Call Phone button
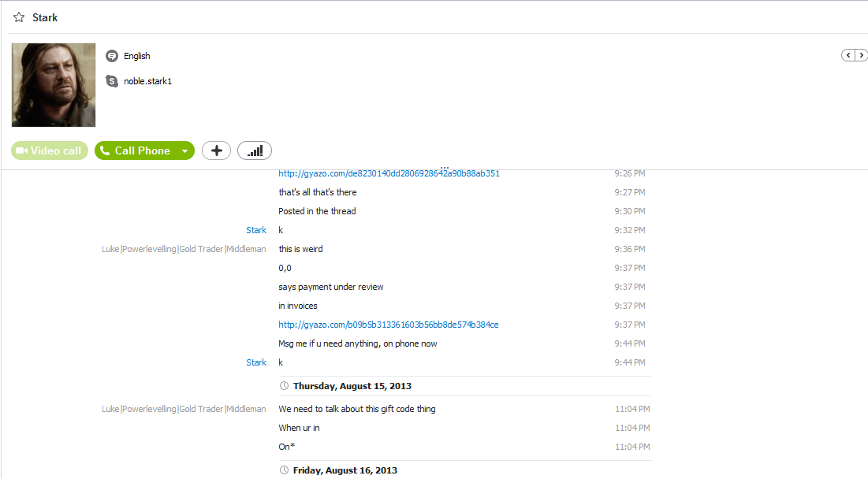This screenshot has width=868, height=479. [136, 150]
